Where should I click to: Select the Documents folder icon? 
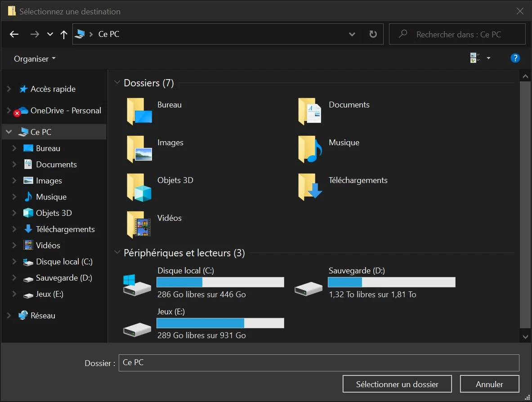click(310, 111)
